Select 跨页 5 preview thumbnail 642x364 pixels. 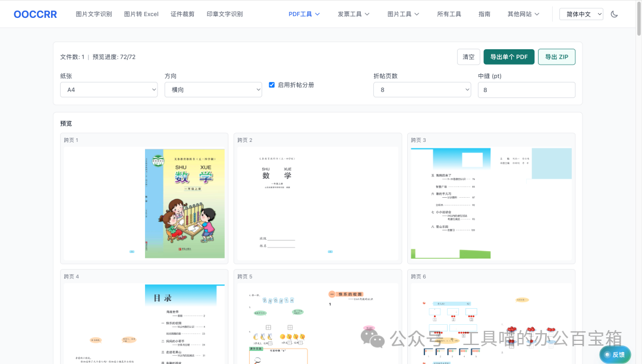317,317
